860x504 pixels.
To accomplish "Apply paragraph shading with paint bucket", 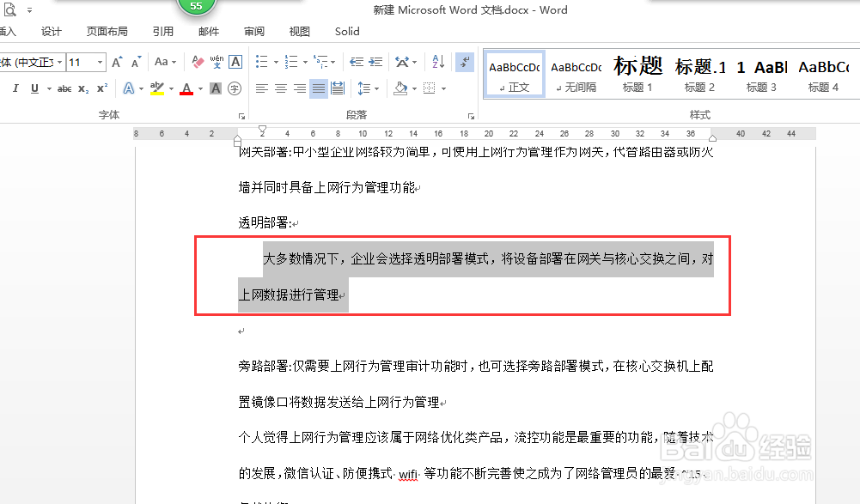I will pos(401,88).
